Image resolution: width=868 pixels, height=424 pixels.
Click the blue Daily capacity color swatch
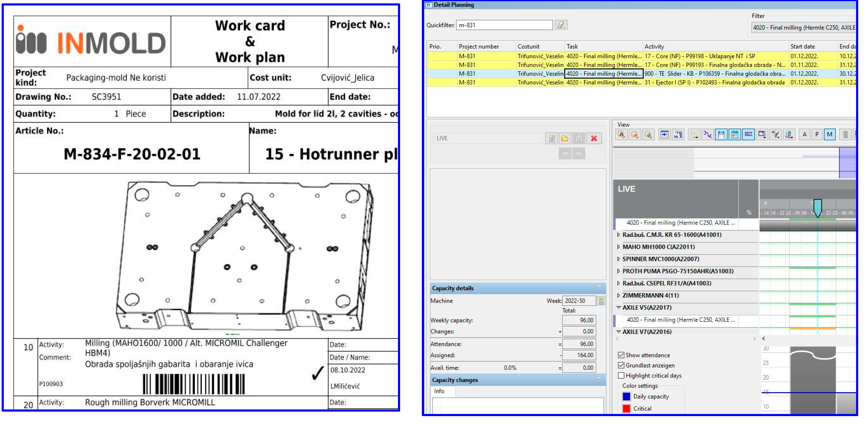626,397
